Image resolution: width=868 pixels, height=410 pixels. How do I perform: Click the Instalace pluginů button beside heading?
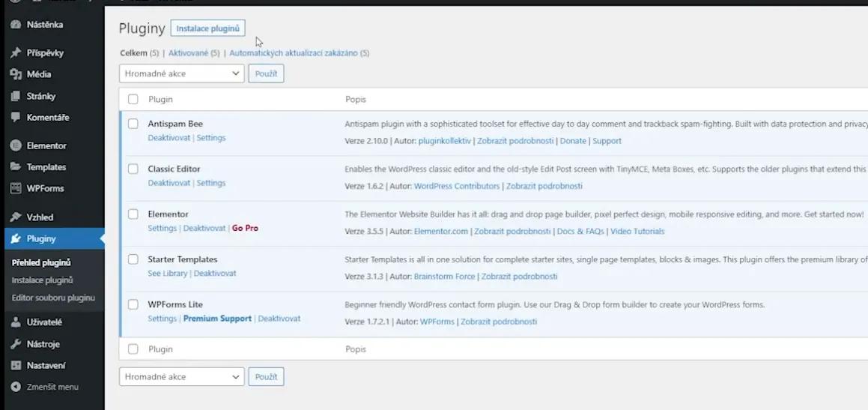click(207, 28)
